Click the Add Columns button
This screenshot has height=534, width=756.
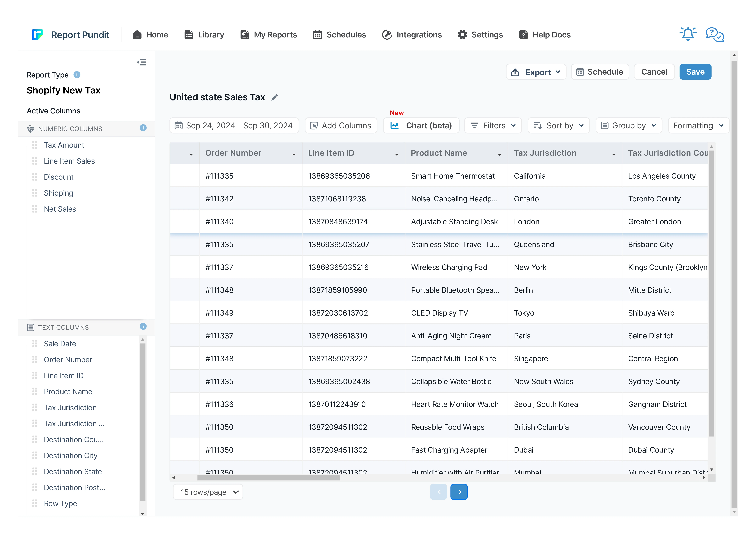click(341, 126)
